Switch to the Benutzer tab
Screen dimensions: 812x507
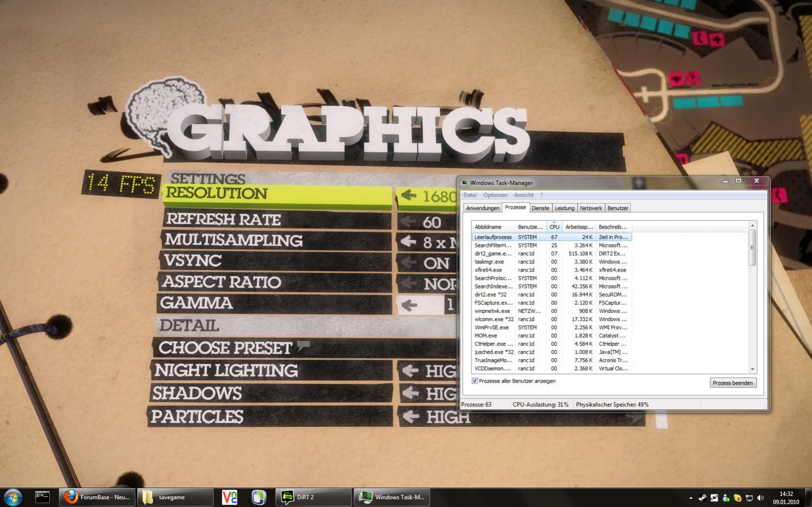tap(618, 208)
